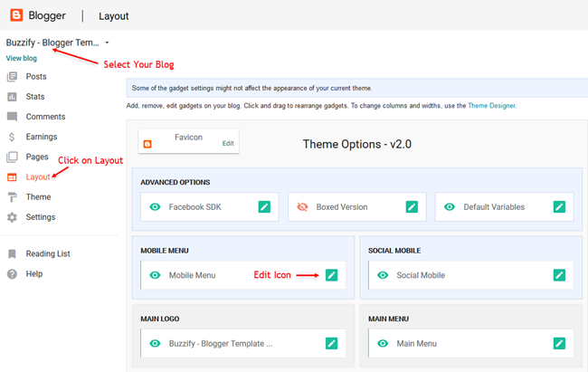The height and width of the screenshot is (372, 588).
Task: Toggle Social Mobile visibility eye
Action: (x=383, y=275)
